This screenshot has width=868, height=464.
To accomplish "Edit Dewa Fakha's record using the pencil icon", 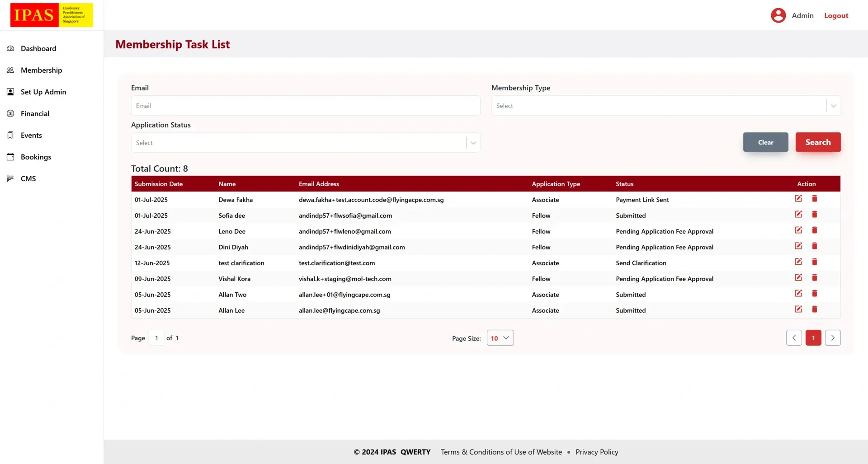I will pyautogui.click(x=798, y=198).
